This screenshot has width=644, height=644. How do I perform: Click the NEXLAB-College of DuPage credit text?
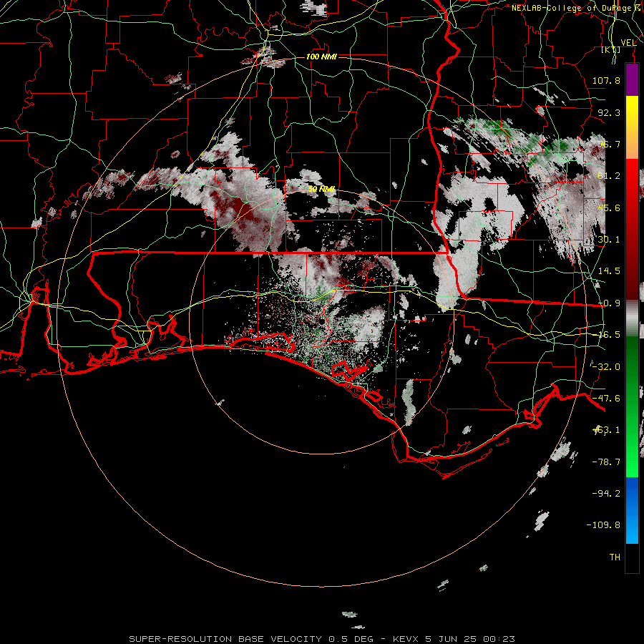(577, 8)
